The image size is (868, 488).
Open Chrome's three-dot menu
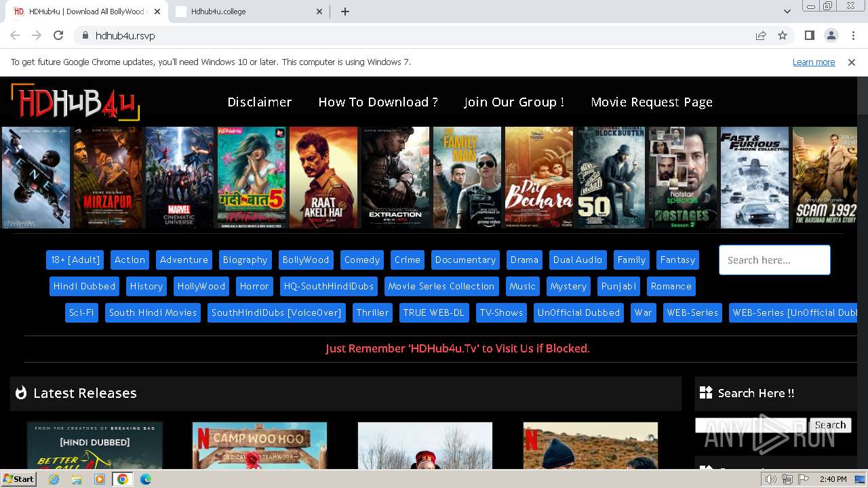click(852, 35)
